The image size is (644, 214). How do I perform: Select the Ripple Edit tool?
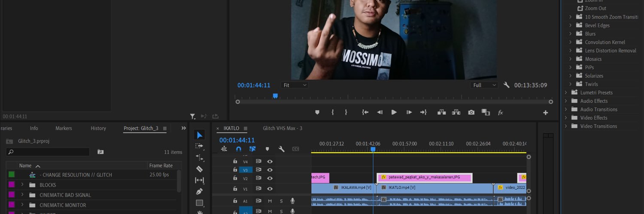pos(199,158)
